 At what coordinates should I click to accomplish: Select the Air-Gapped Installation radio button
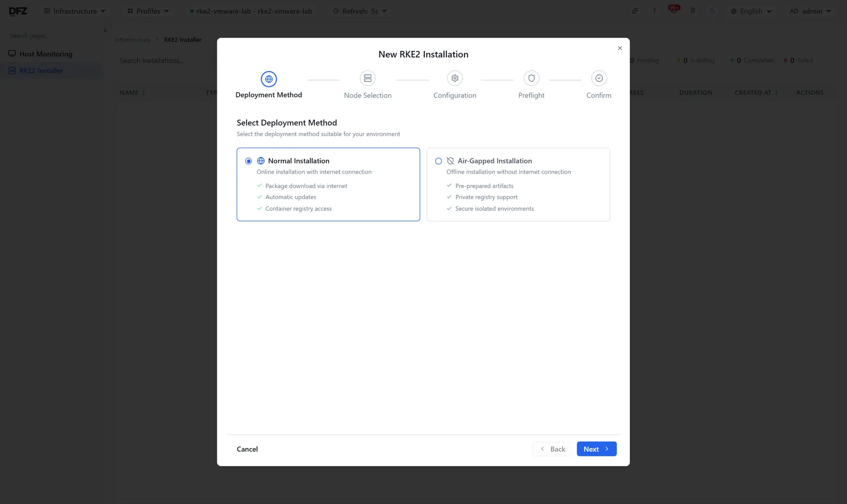pyautogui.click(x=438, y=161)
